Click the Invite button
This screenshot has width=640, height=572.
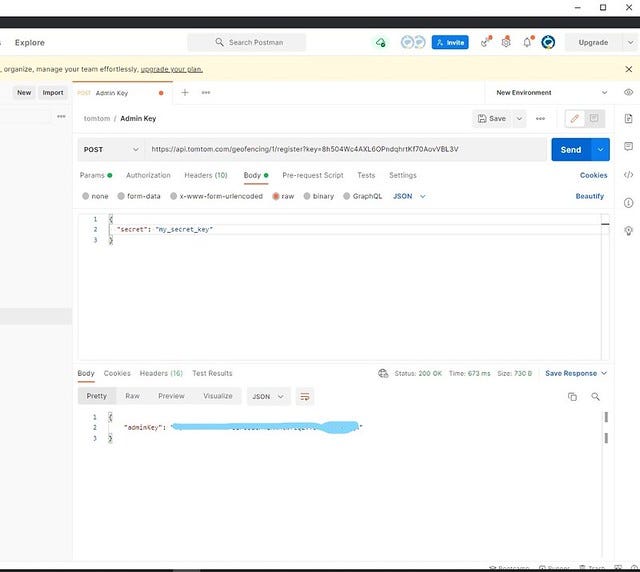point(450,42)
